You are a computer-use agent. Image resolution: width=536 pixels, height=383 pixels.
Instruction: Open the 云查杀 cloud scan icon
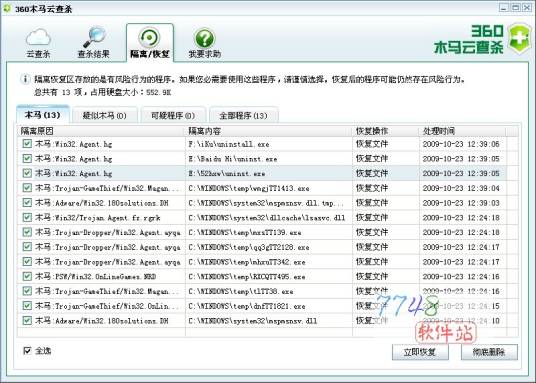click(x=38, y=38)
